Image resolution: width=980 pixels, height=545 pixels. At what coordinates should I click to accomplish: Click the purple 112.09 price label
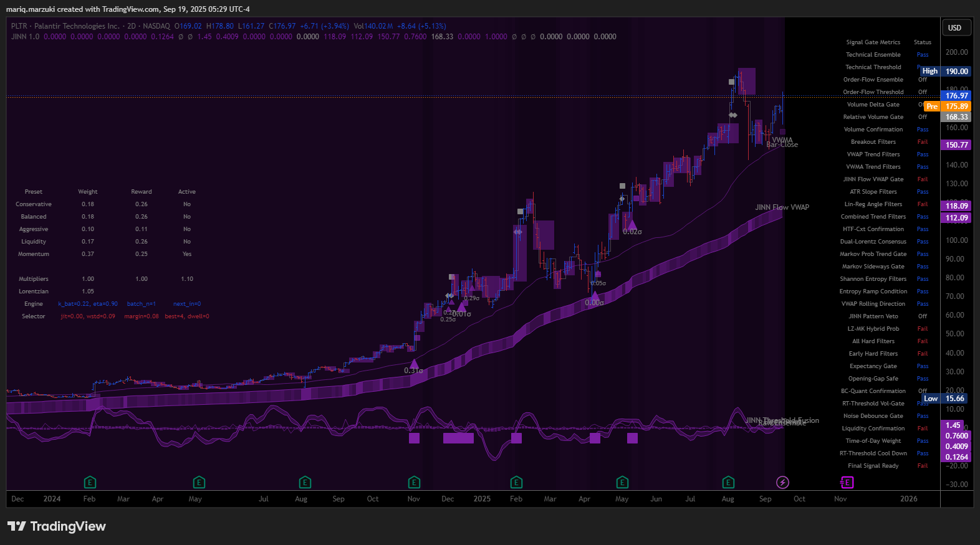(x=956, y=218)
